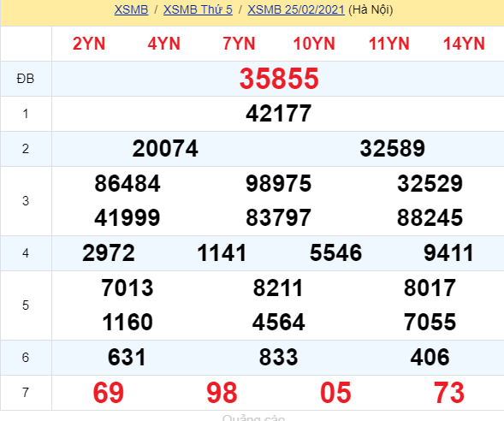Click third prize number 41999
Screen dimensions: 504x421
pos(127,217)
